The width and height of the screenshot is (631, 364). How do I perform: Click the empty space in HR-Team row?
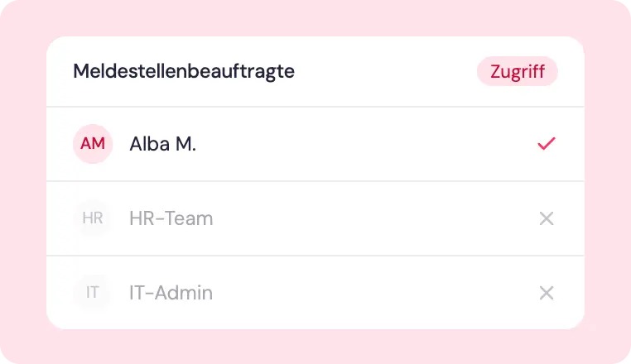click(x=374, y=218)
